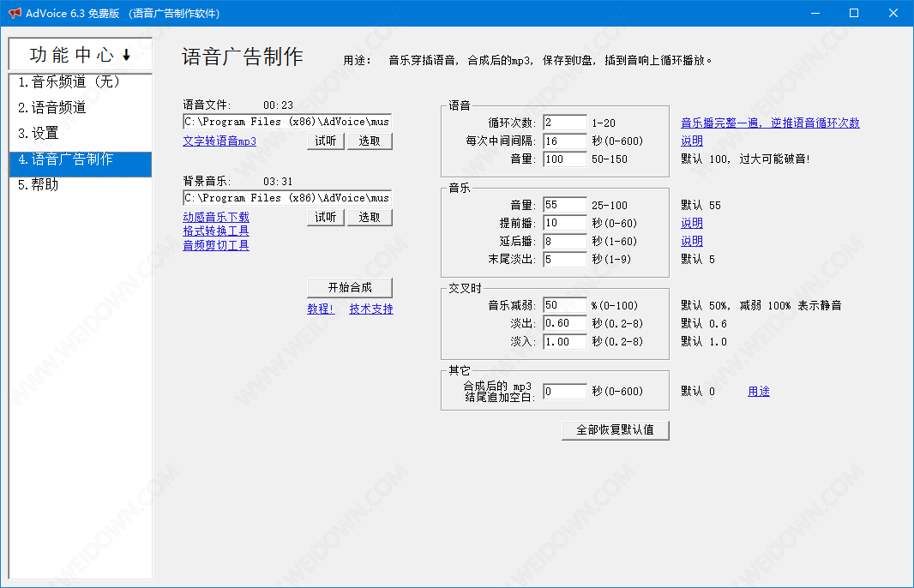
Task: Open the 格式转换工具 link
Action: [216, 231]
